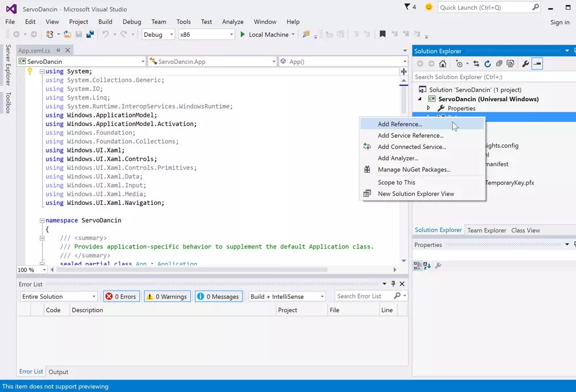Click the Home icon in Solution Explorer

442,64
